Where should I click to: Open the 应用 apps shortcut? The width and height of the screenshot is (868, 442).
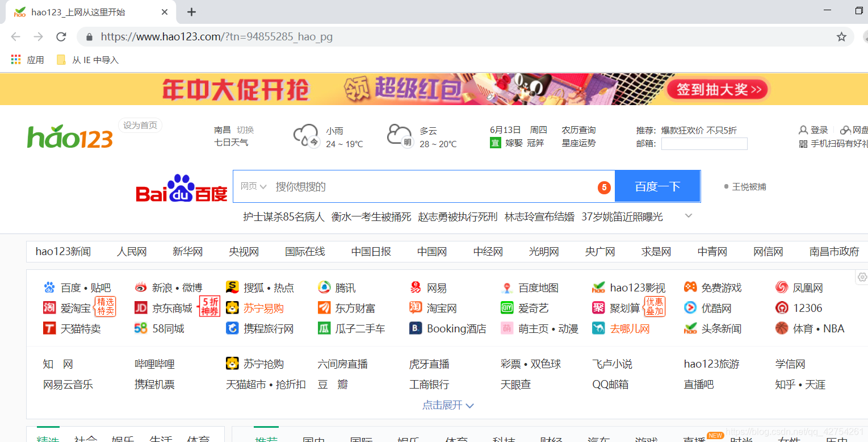click(x=27, y=60)
